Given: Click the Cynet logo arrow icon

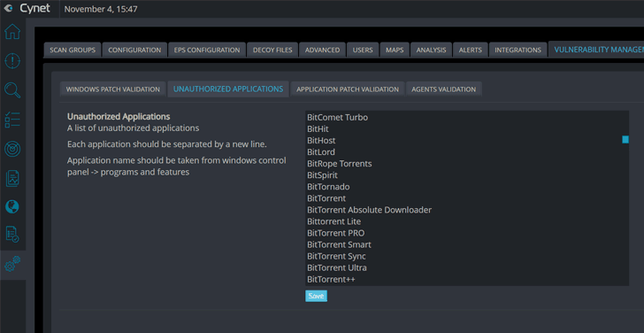Looking at the screenshot, I should point(8,9).
